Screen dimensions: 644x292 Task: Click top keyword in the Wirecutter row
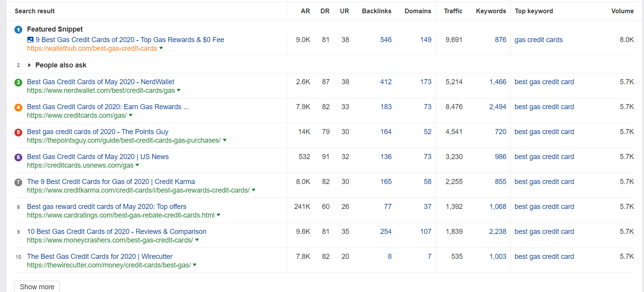click(544, 257)
